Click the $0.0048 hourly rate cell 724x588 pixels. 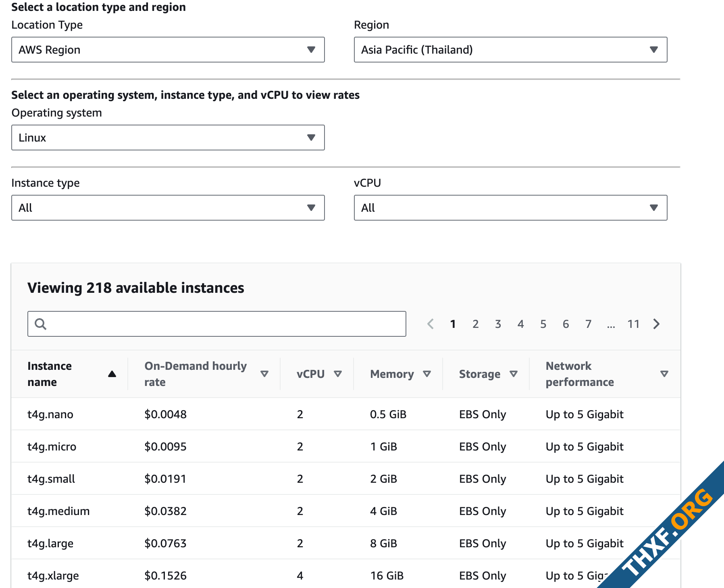click(165, 414)
